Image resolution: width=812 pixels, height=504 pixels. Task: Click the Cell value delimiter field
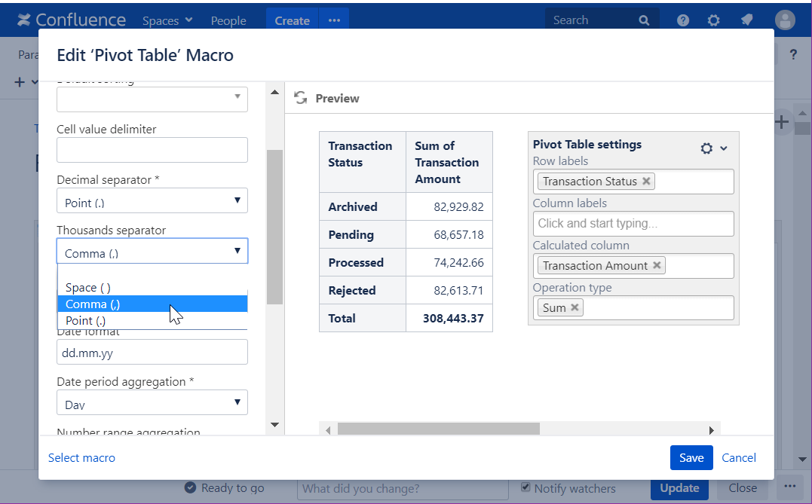pos(152,150)
